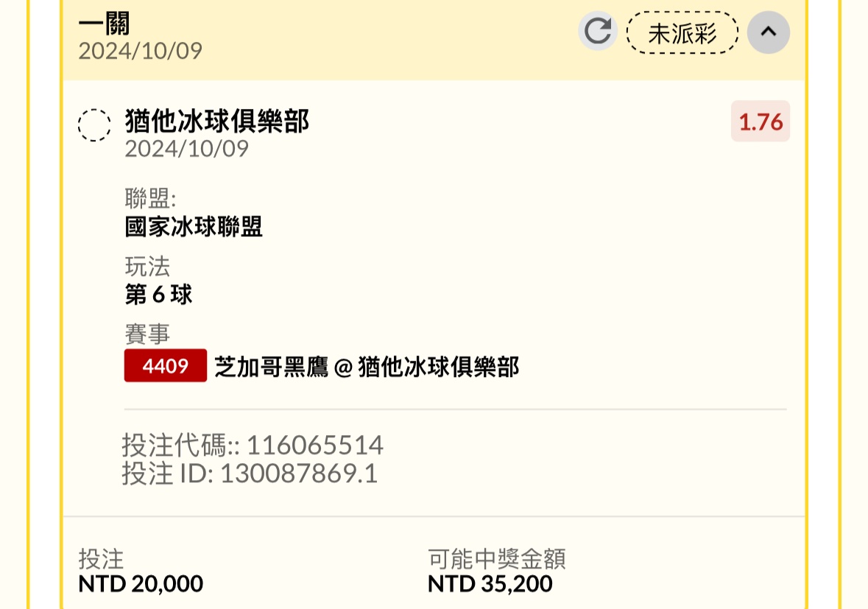Select the 第 6 球 play type
Screen dimensions: 868x609
coord(158,295)
